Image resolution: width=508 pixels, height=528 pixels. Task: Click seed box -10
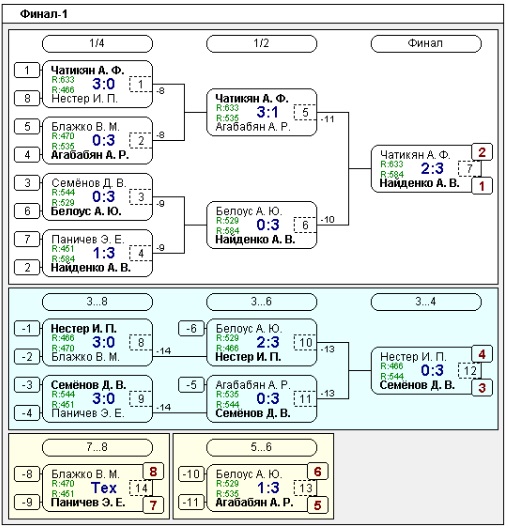tap(191, 474)
